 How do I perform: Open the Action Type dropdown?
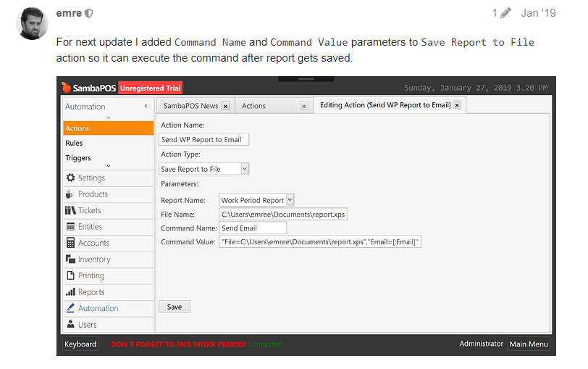[244, 169]
